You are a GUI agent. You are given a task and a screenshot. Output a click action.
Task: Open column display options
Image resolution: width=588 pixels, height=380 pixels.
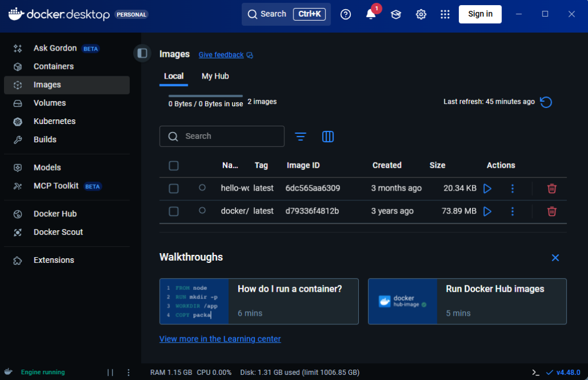tap(328, 136)
